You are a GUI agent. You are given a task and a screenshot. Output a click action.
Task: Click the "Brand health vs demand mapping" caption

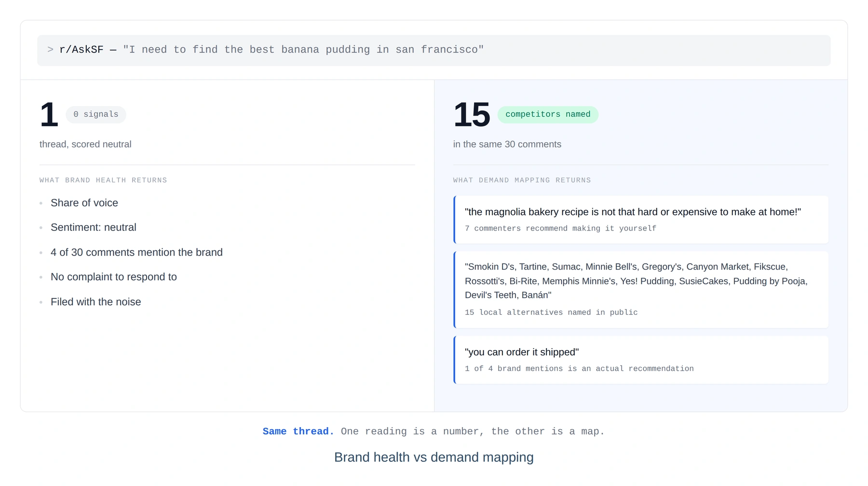point(434,457)
